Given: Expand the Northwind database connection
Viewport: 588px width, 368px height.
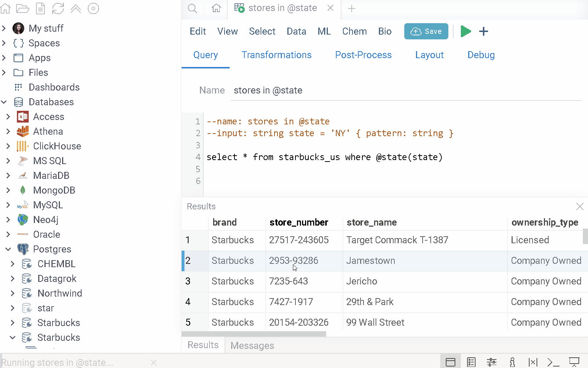Looking at the screenshot, I should [12, 293].
